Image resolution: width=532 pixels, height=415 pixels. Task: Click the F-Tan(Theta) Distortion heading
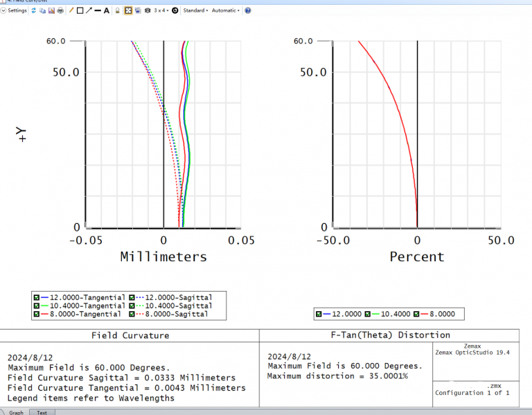click(x=391, y=335)
